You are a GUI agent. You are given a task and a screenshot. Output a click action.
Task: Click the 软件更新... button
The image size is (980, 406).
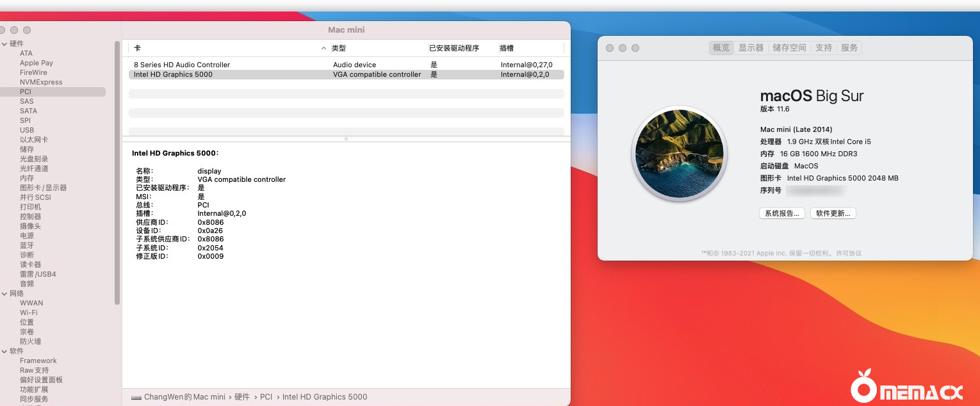pos(833,213)
